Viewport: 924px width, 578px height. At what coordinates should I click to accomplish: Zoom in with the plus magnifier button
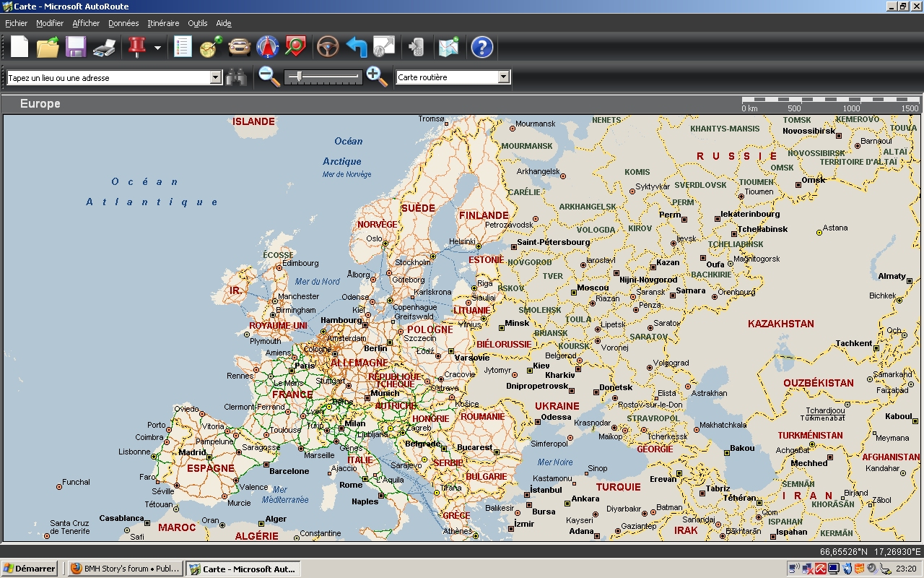click(x=376, y=77)
